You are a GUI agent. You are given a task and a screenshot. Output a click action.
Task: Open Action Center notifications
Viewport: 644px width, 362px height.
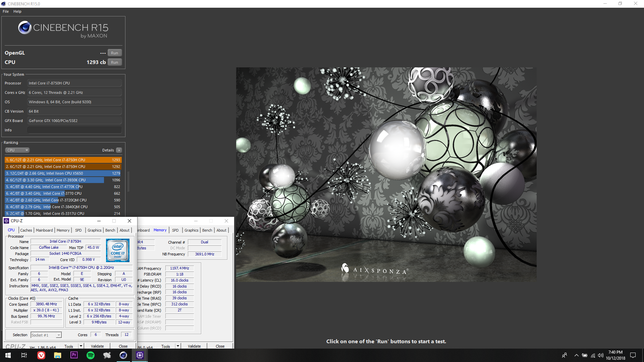(x=633, y=355)
